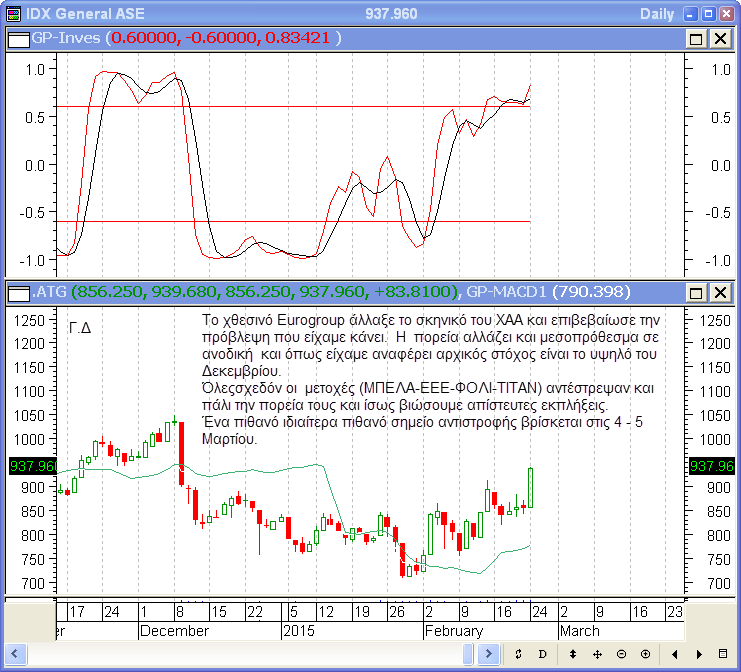Click the horizontal scrollbar thumb
This screenshot has width=741, height=672.
coord(468,654)
